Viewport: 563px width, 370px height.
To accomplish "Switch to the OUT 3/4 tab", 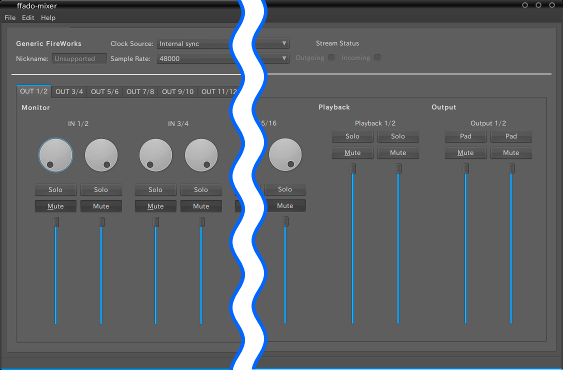I will coord(69,92).
